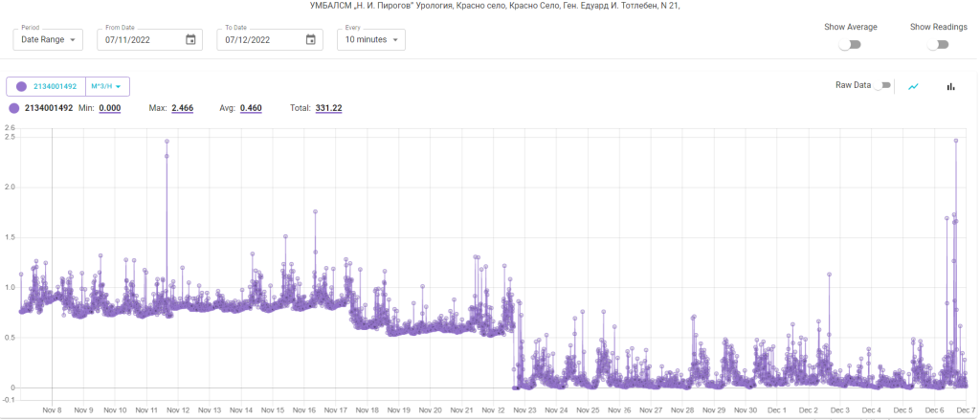Click the Max value 2.466

click(182, 108)
